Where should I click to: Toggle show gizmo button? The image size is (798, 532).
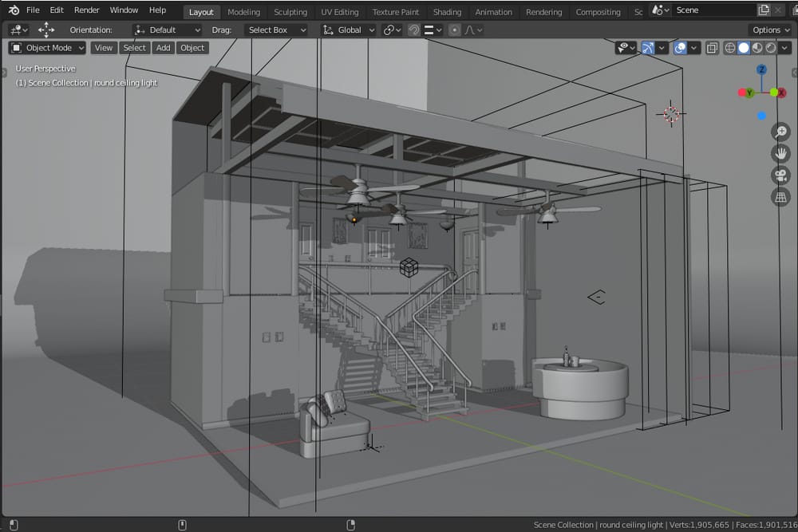(647, 48)
